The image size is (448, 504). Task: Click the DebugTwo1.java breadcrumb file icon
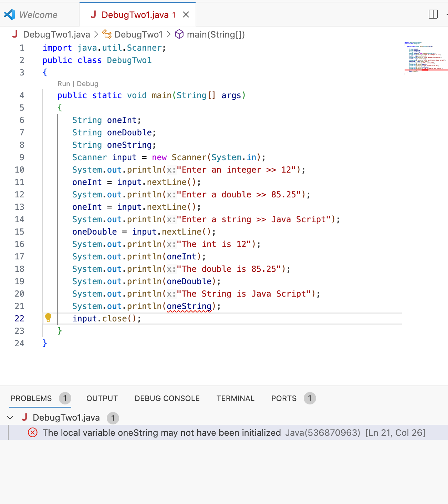[15, 34]
